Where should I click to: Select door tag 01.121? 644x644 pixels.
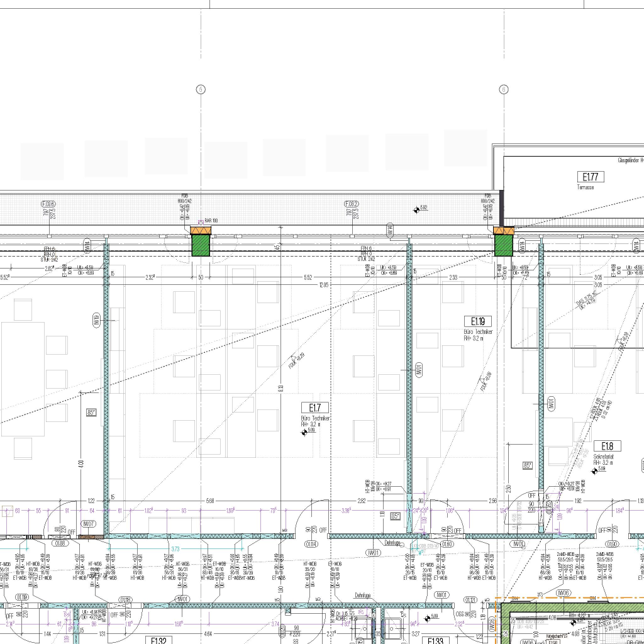[x=469, y=599]
